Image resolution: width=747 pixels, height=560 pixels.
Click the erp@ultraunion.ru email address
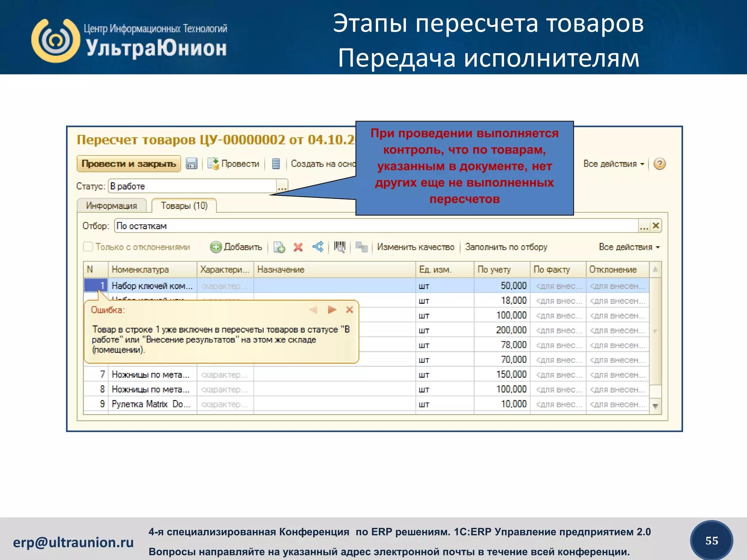click(73, 542)
